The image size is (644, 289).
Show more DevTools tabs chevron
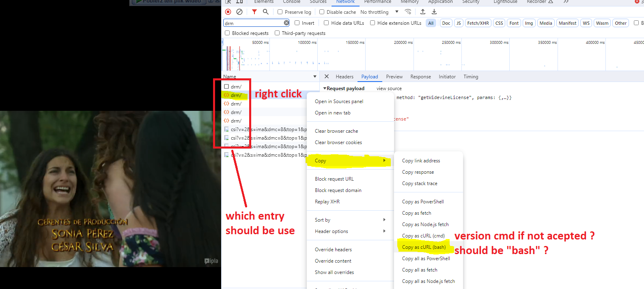566,2
